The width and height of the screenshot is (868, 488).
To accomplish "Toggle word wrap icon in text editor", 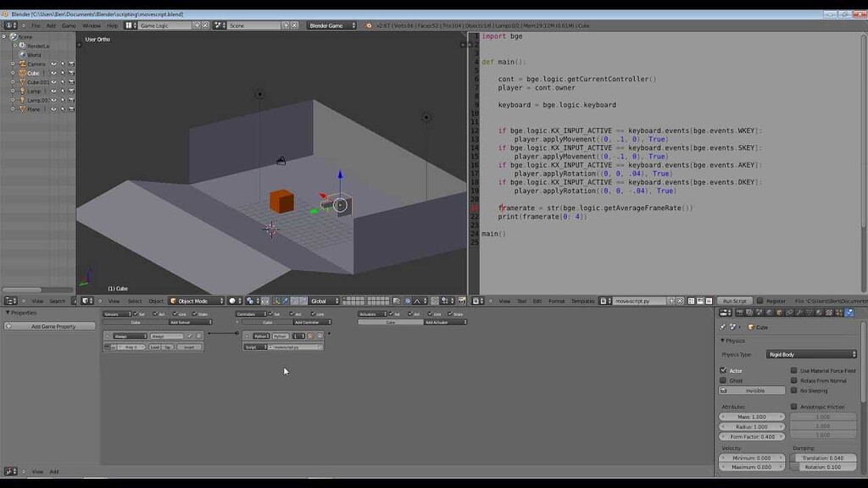I will pyautogui.click(x=699, y=301).
